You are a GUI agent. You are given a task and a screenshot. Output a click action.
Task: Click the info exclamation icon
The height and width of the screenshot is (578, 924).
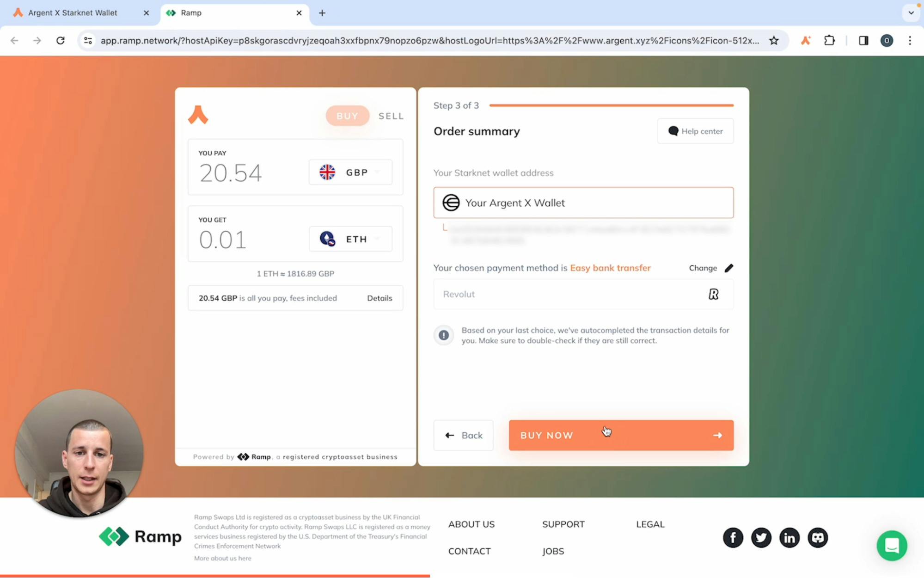[443, 335]
